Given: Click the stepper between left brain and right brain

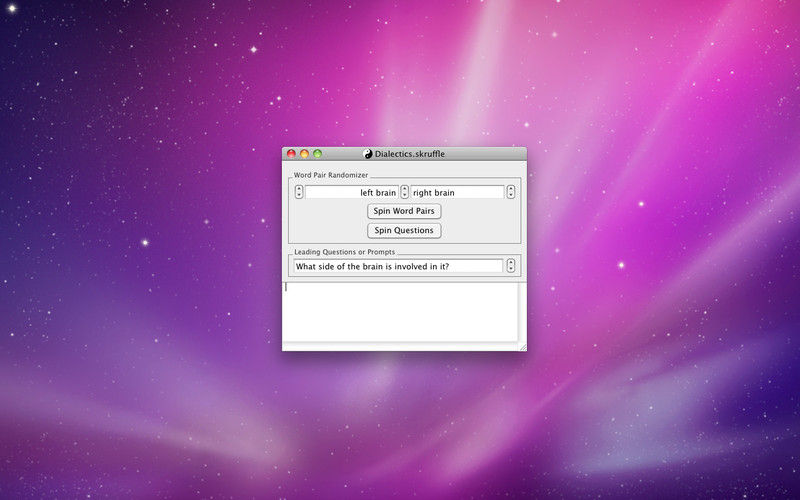Looking at the screenshot, I should point(405,192).
